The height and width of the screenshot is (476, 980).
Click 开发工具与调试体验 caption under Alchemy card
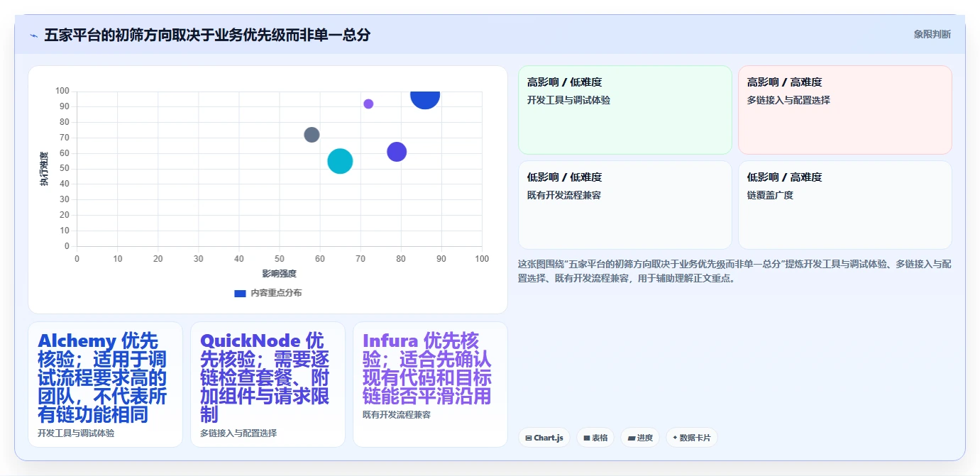tap(76, 433)
